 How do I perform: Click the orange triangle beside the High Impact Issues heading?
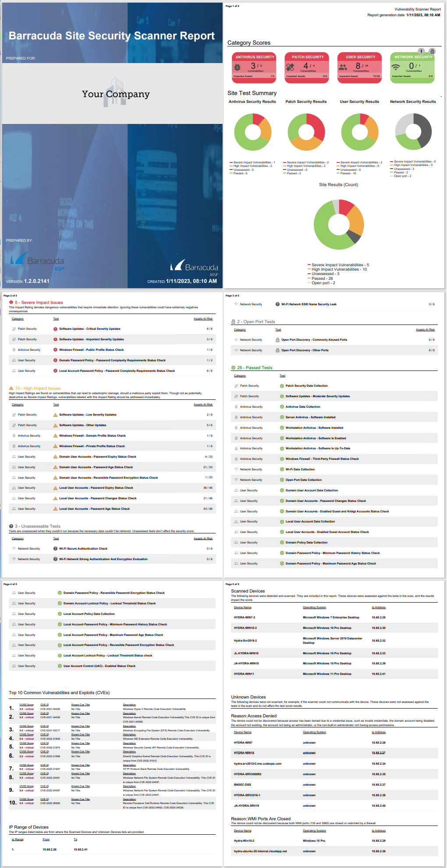11,388
